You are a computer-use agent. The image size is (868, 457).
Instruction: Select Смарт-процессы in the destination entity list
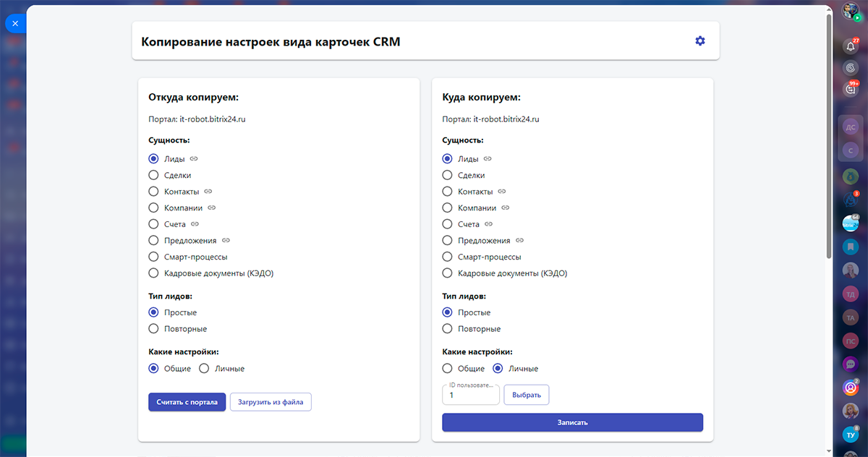[x=447, y=257]
